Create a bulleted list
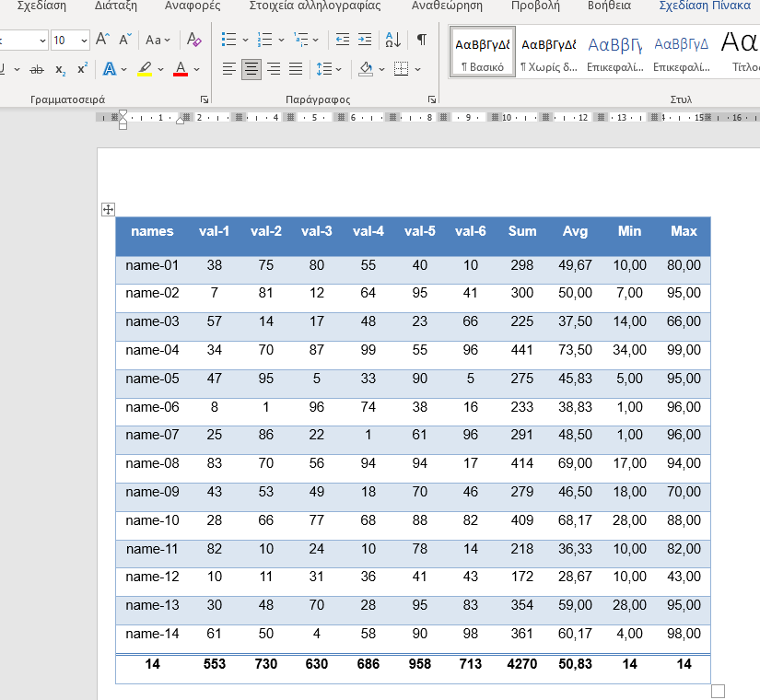Screen dimensions: 760x700 [x=228, y=40]
